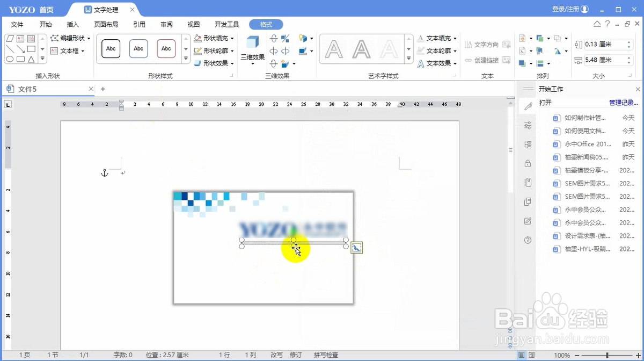Open recent file 永中Office 201...

(x=593, y=144)
